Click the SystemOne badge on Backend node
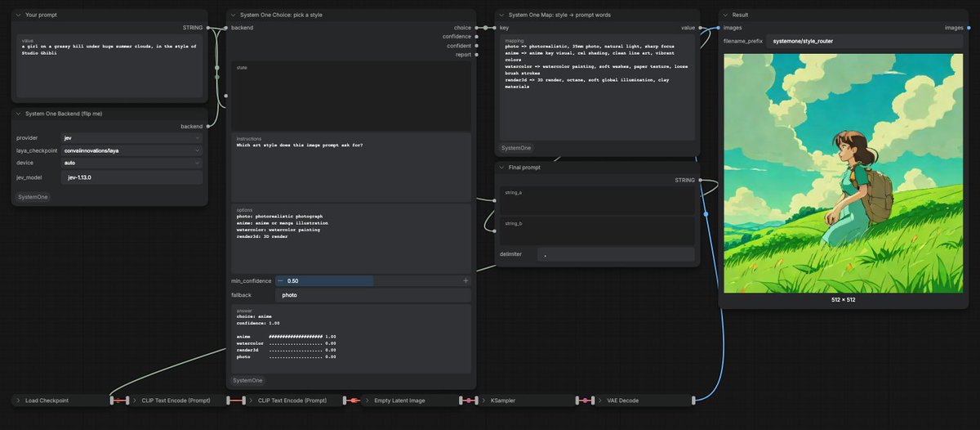Viewport: 980px width, 430px height. point(33,197)
